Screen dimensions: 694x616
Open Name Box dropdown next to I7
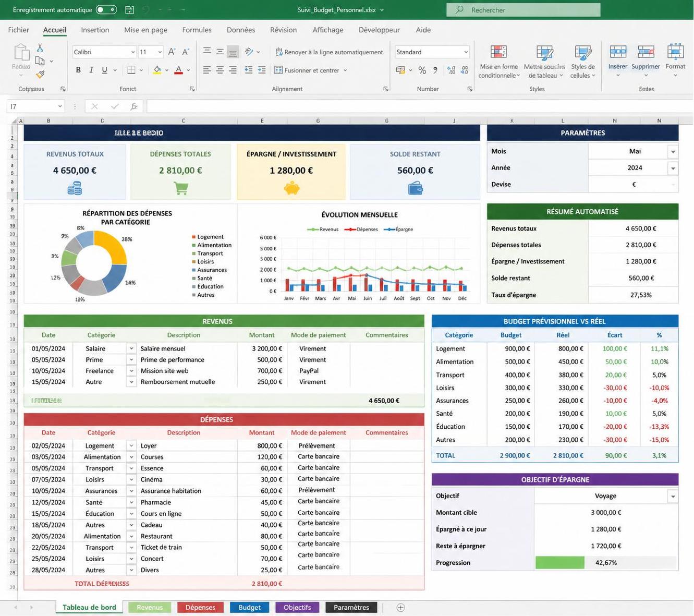60,106
